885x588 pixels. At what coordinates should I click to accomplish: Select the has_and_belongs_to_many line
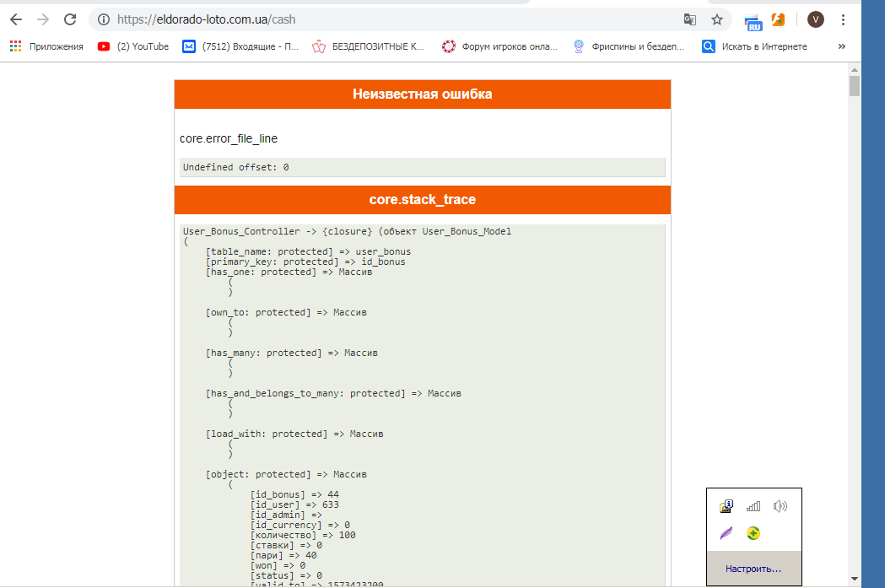333,394
